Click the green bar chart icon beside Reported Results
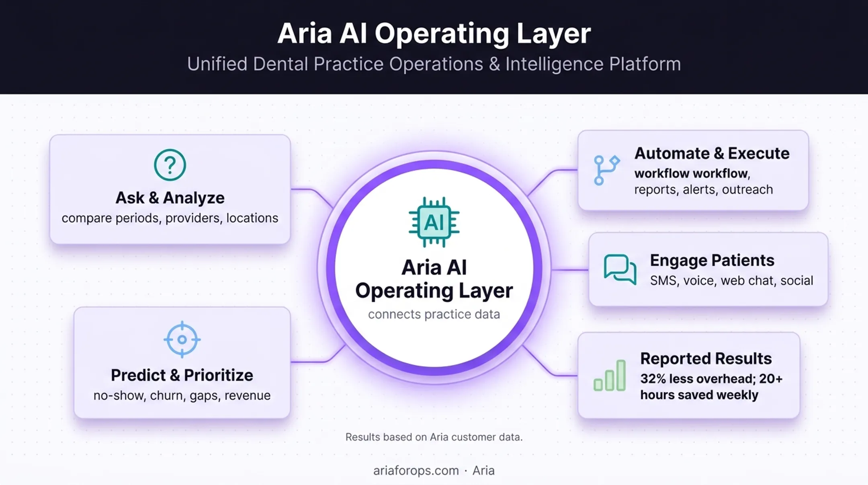The image size is (868, 485). 610,376
